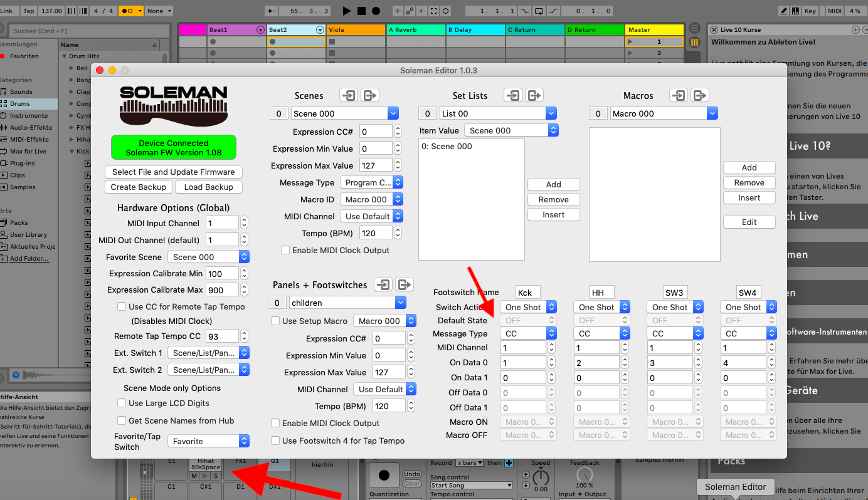Open the panel name dropdown showing children
The height and width of the screenshot is (500, 868).
click(x=347, y=303)
